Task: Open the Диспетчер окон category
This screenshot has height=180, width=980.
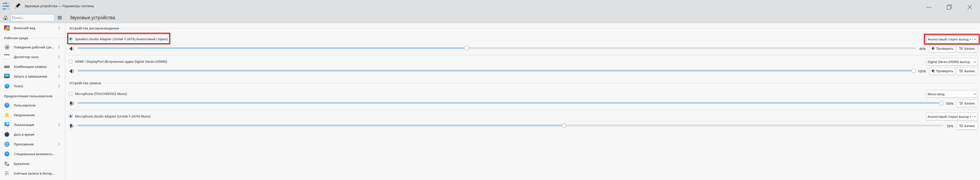Action: point(26,57)
